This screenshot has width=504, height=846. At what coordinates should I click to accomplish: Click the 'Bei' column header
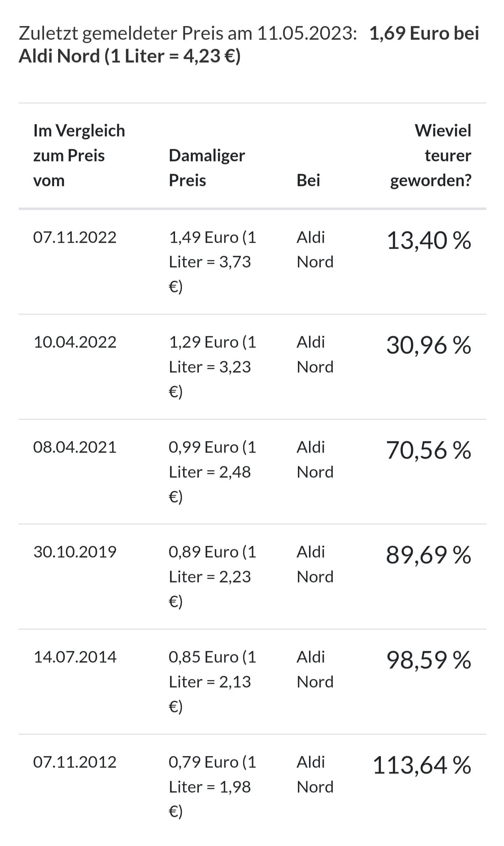308,180
